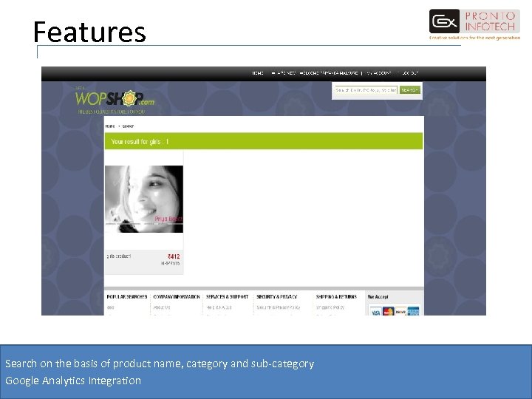This screenshot has width=532, height=399.
Task: Open Home in top navigation bar
Action: (258, 73)
